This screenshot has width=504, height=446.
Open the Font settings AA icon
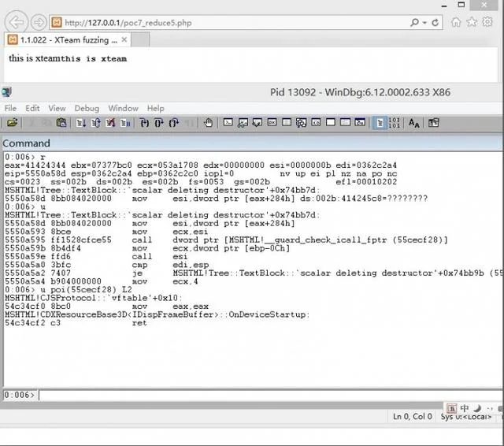413,122
